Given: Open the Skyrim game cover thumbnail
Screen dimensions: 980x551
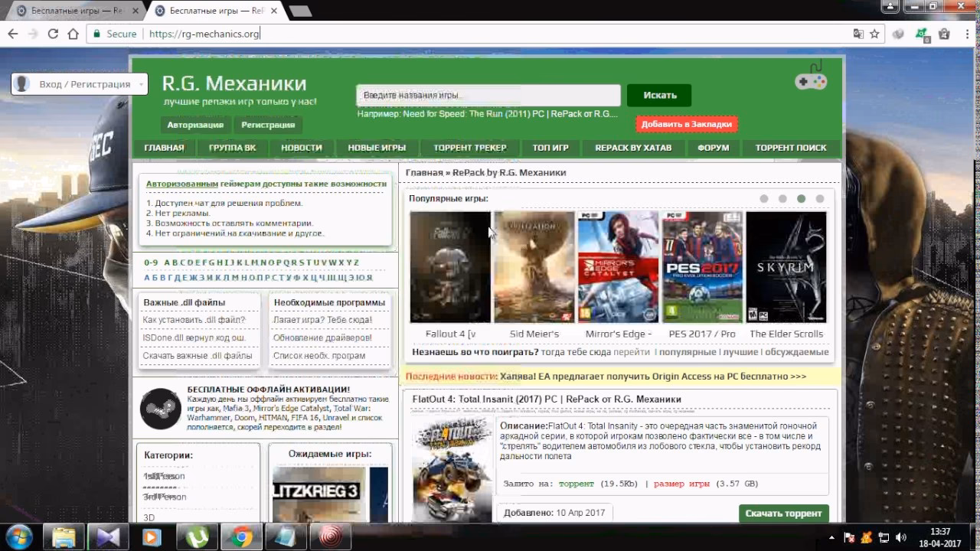Looking at the screenshot, I should coord(786,266).
